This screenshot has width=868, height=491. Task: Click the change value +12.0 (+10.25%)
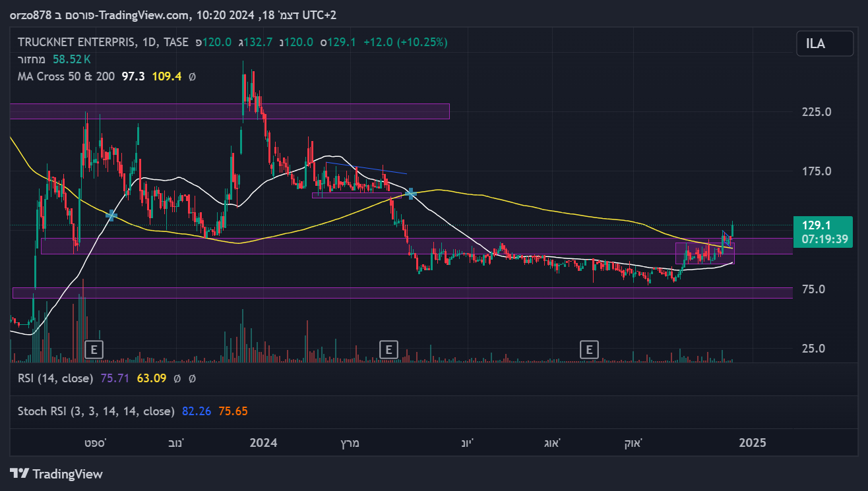405,42
